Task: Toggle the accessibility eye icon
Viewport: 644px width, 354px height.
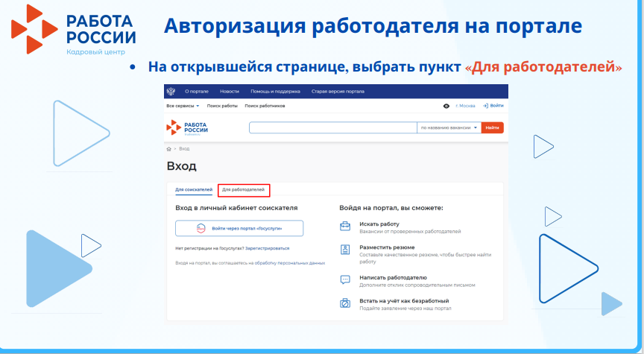Action: 446,106
